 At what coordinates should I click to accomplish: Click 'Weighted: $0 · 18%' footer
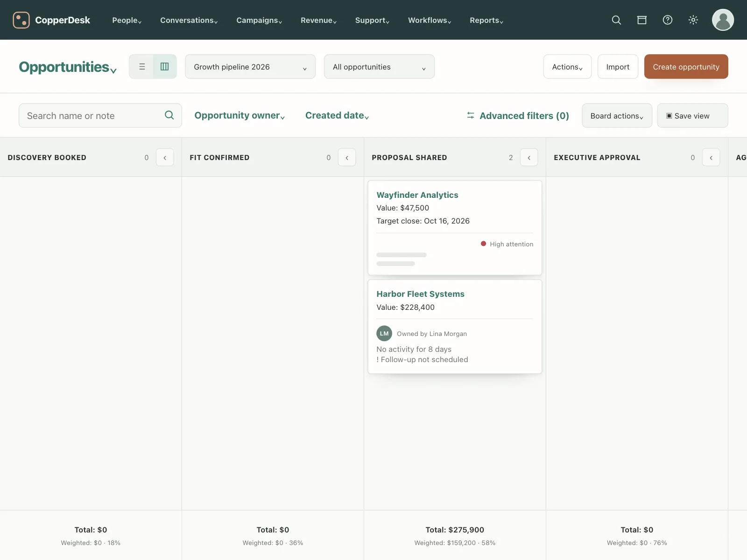pos(91,543)
